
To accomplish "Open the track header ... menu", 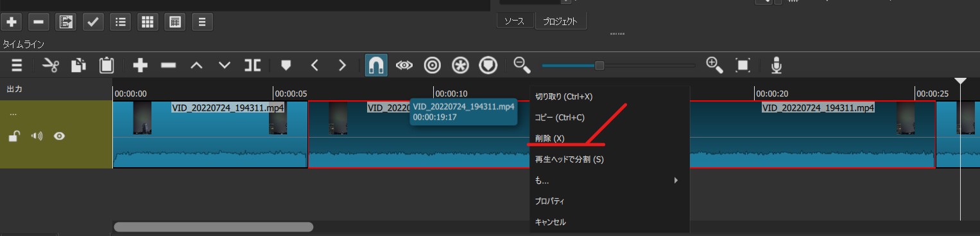I will pyautogui.click(x=13, y=114).
